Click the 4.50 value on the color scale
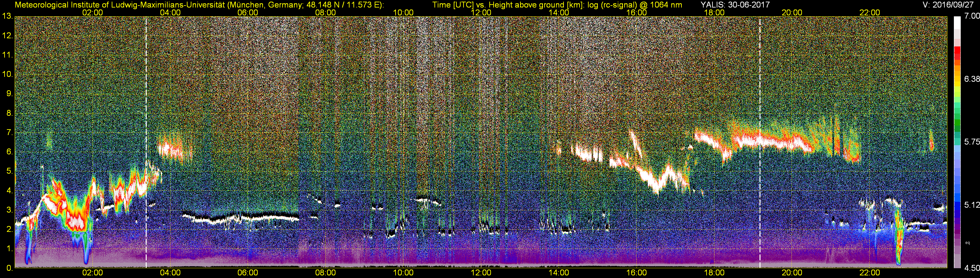The width and height of the screenshot is (980, 278). pos(972,268)
